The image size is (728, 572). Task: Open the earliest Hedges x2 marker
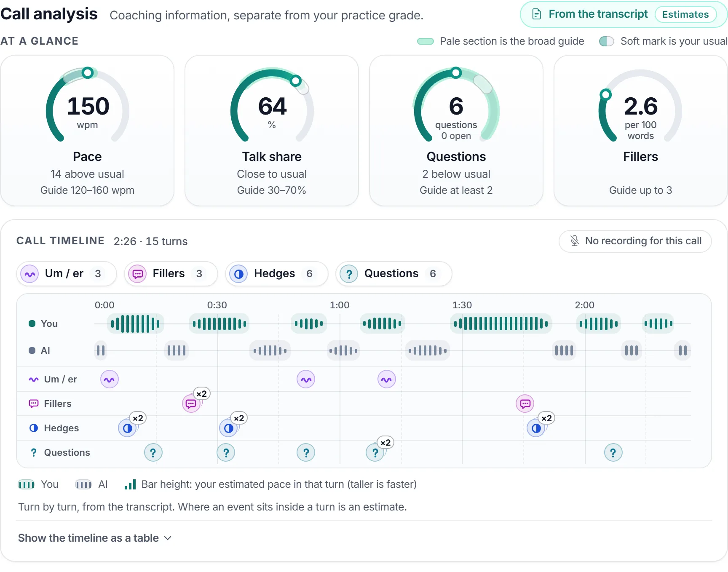coord(127,428)
